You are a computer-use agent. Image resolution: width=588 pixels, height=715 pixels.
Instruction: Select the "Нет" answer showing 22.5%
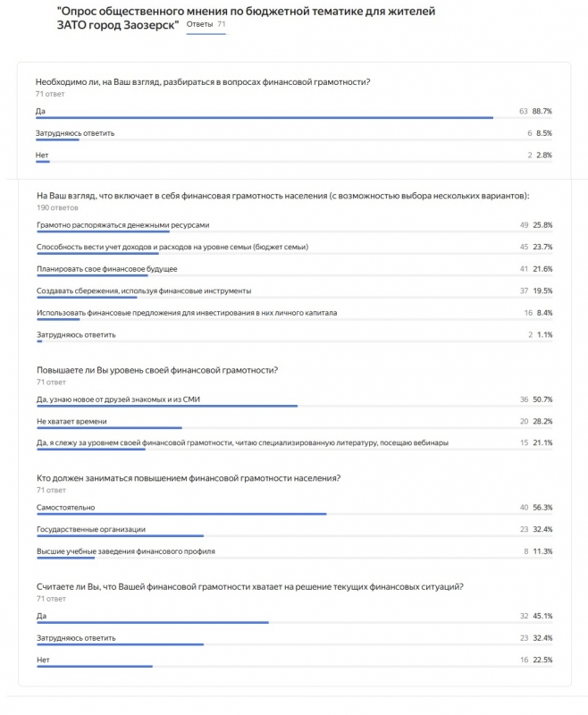[42, 660]
